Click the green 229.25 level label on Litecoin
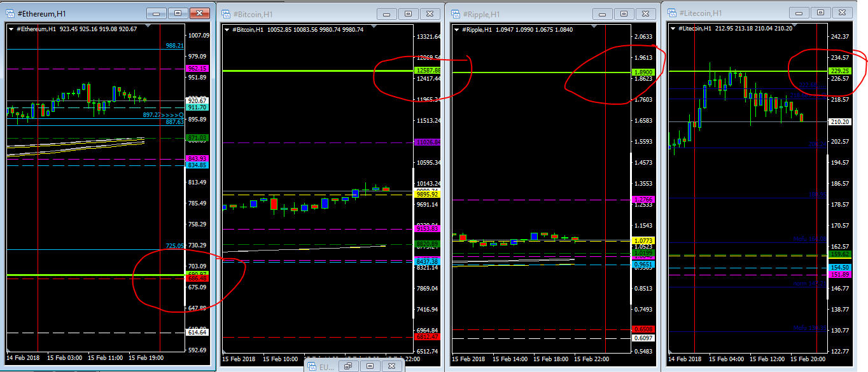 click(x=841, y=71)
